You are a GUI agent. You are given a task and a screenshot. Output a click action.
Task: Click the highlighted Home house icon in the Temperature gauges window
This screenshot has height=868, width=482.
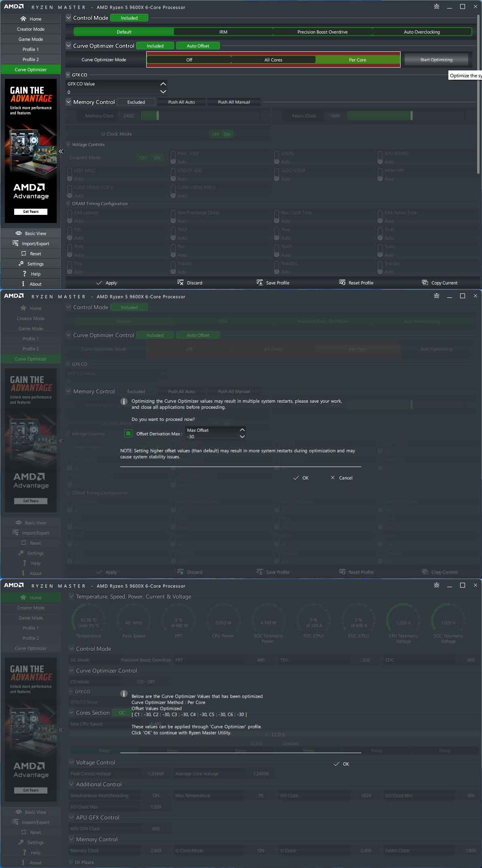coord(23,598)
